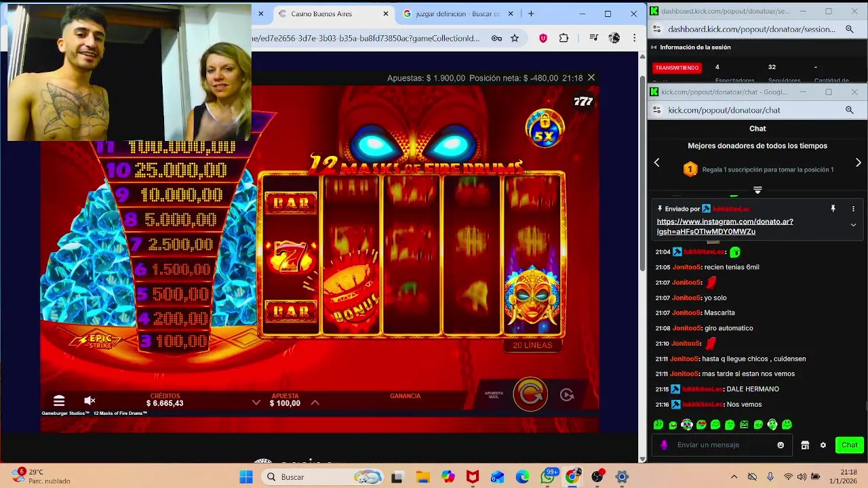This screenshot has height=488, width=868.
Task: Click the zoom icon in Kick chat window
Action: (849, 110)
